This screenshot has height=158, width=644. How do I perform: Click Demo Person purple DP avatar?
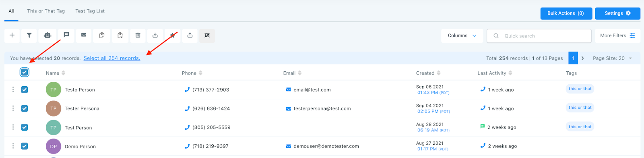tap(54, 146)
